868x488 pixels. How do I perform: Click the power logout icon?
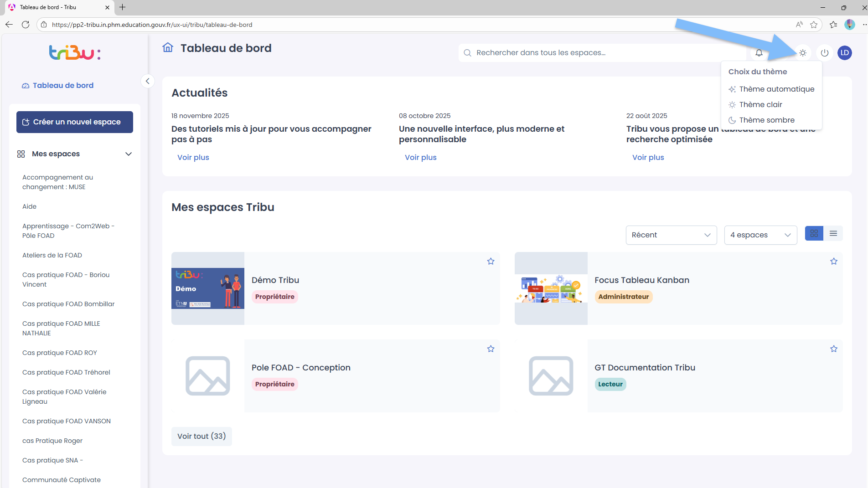(825, 53)
